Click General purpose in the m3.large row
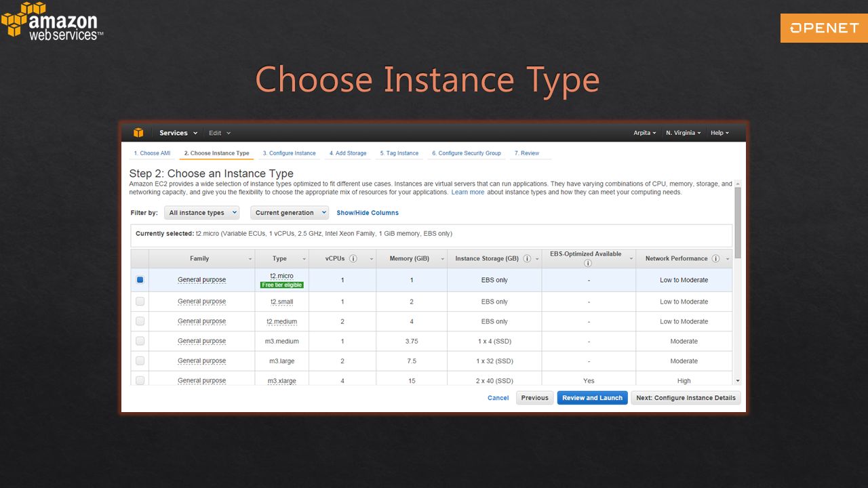The image size is (868, 488). click(x=201, y=361)
